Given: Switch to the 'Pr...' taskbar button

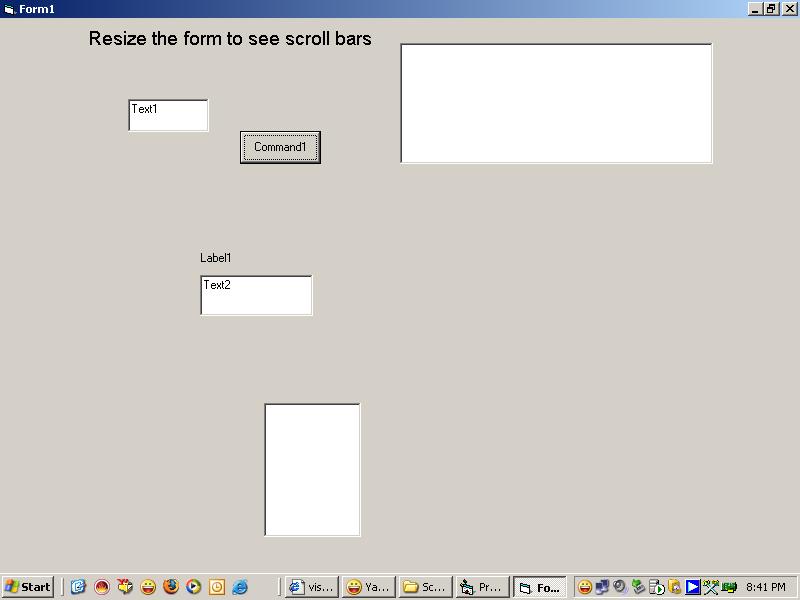Looking at the screenshot, I should 482,587.
